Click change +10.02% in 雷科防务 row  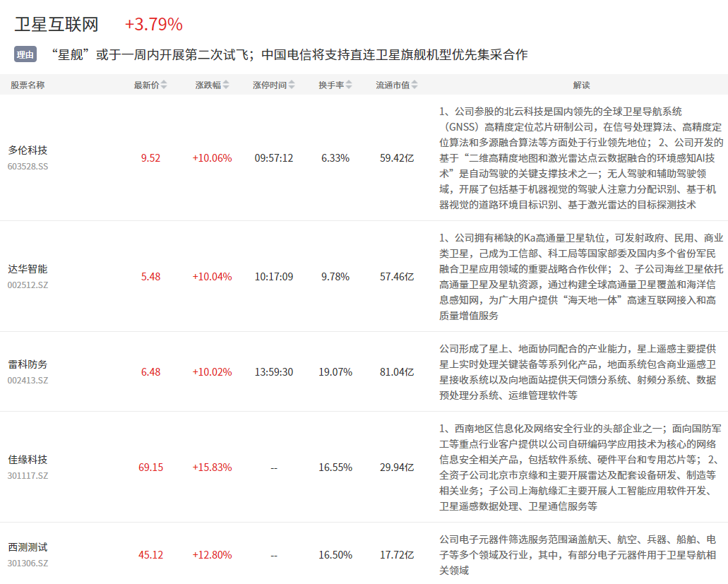point(212,372)
